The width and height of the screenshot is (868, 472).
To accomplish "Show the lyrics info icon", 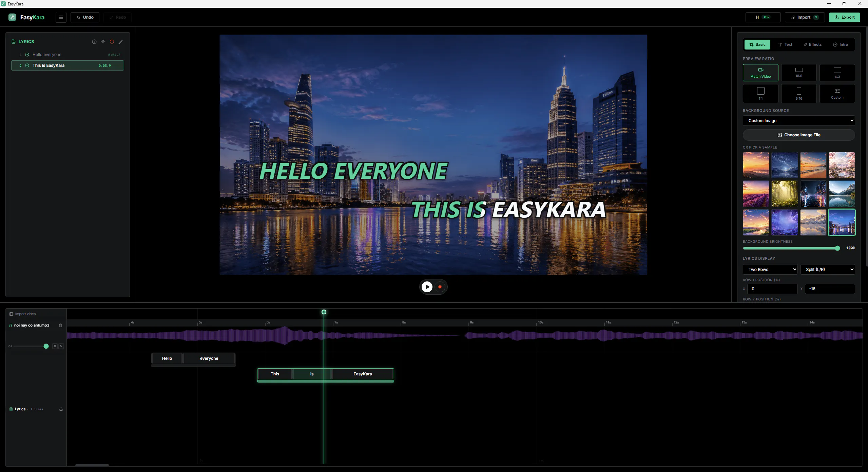I will coord(94,42).
